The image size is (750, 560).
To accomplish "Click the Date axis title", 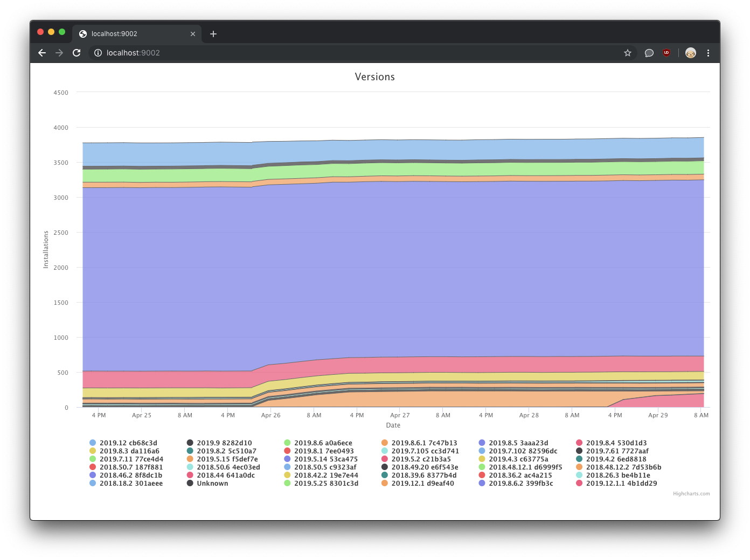I will 393,425.
